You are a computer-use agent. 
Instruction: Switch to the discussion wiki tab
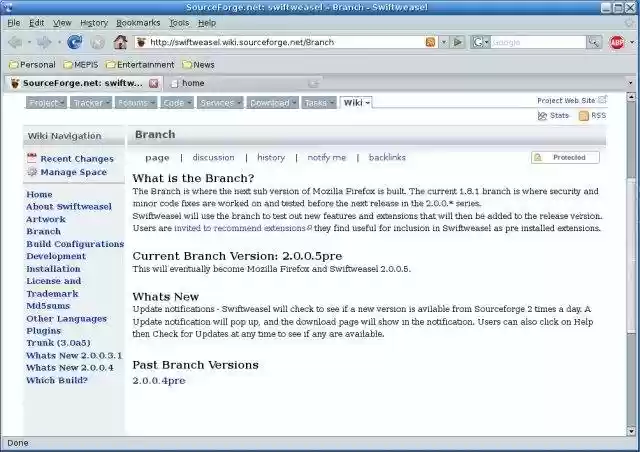point(213,158)
